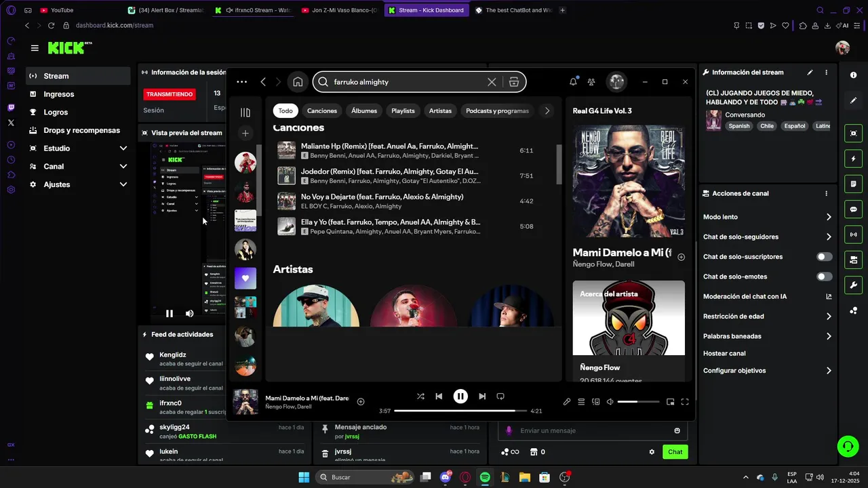The height and width of the screenshot is (488, 868).
Task: Open Spotify notifications bell
Action: pyautogui.click(x=573, y=82)
